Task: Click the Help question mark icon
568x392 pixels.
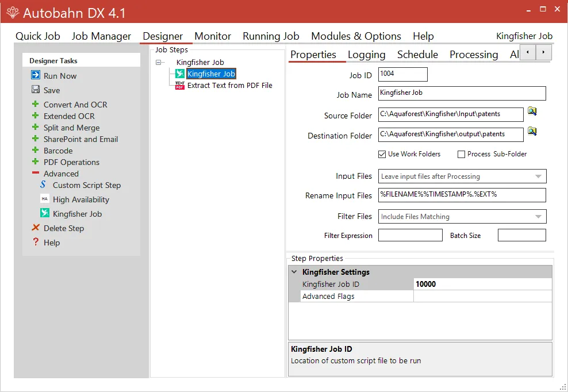Action: [36, 243]
